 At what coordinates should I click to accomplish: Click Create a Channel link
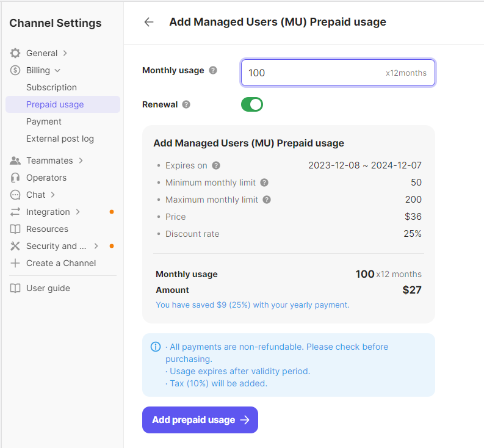pos(61,263)
